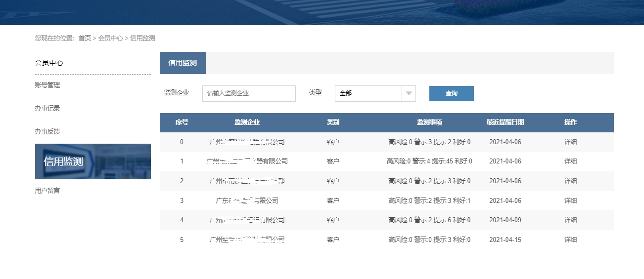
Task: Click 序号 column header
Action: (x=182, y=122)
